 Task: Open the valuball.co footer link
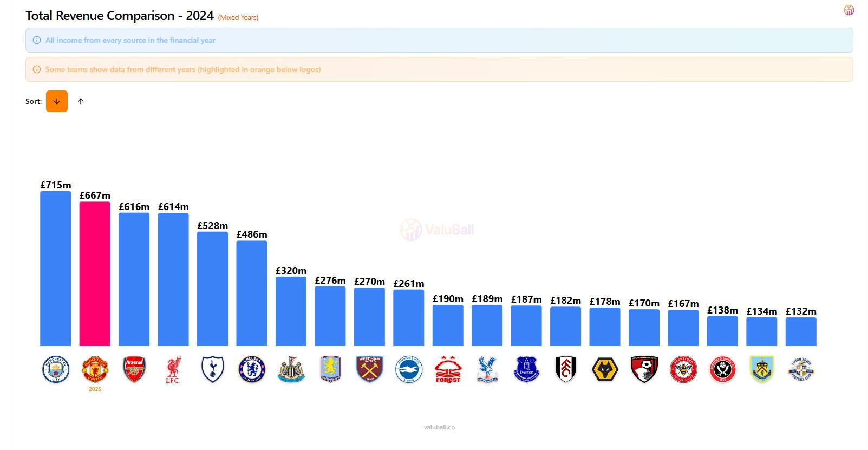[x=439, y=427]
